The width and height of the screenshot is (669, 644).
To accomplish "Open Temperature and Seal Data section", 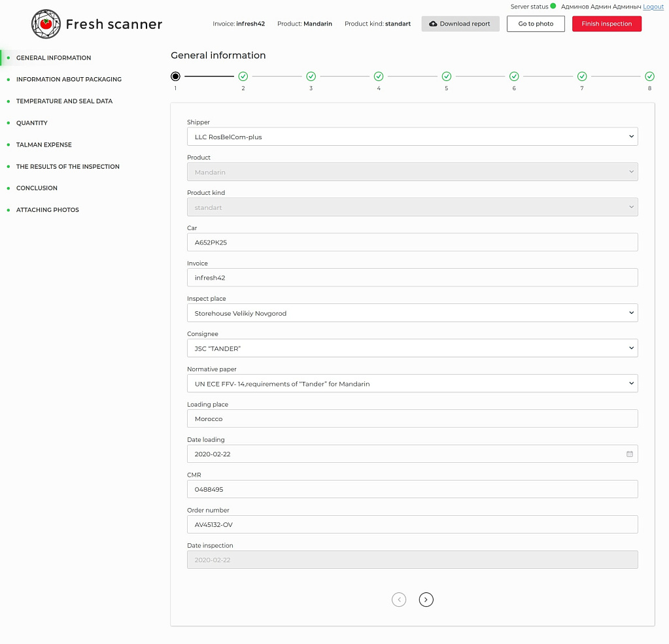I will tap(64, 101).
